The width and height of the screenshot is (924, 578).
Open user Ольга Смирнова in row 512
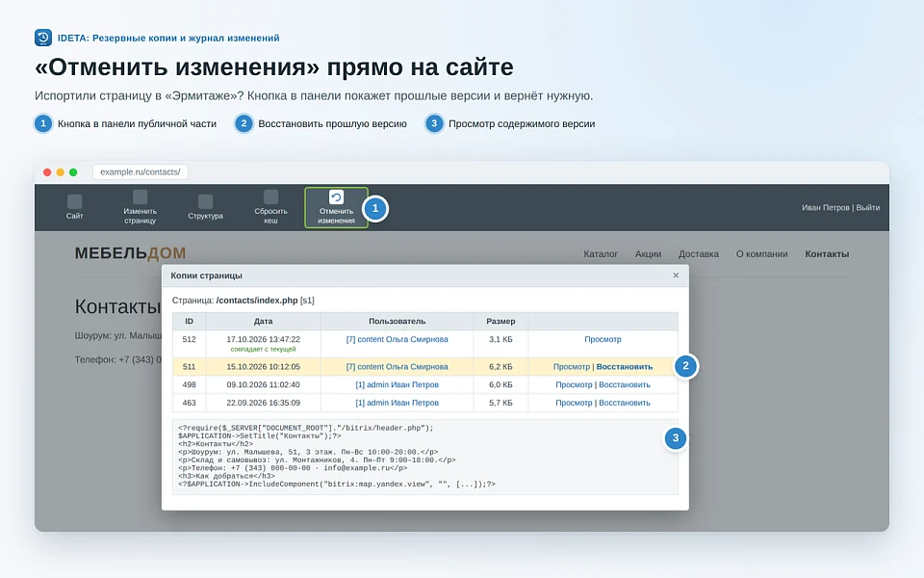coord(397,339)
